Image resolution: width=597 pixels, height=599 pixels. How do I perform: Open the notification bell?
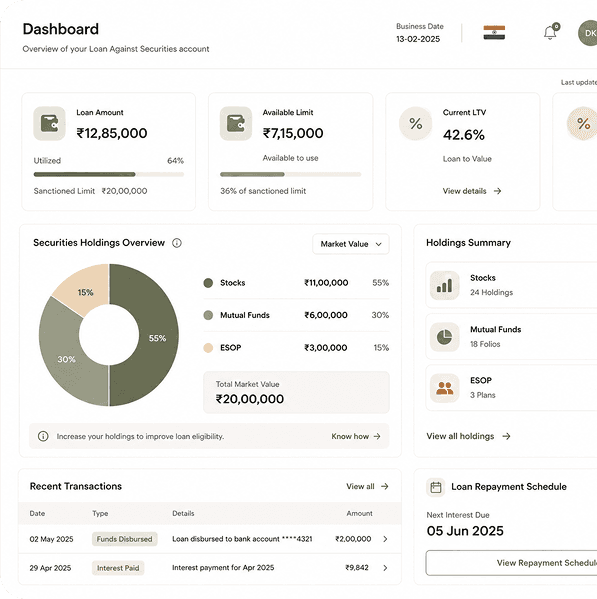pyautogui.click(x=550, y=32)
